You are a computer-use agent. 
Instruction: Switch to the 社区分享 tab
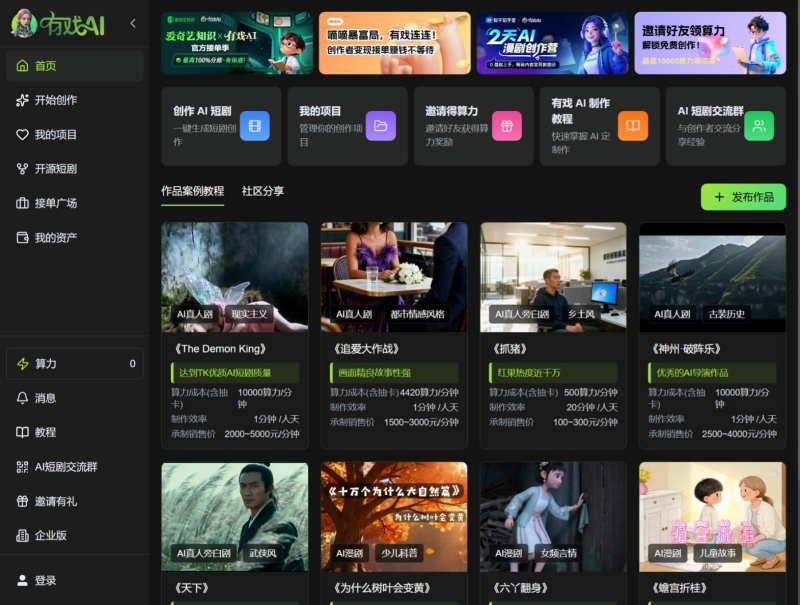pos(263,191)
